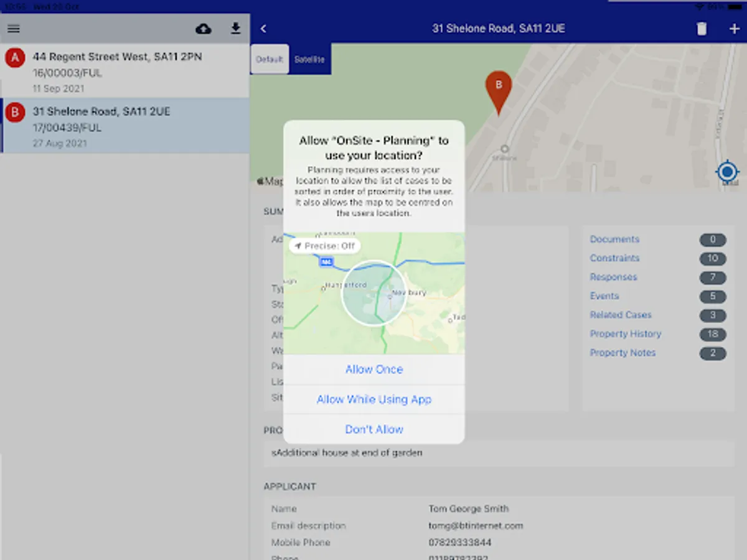Select red marker A in case list
This screenshot has width=747, height=560.
tap(15, 58)
